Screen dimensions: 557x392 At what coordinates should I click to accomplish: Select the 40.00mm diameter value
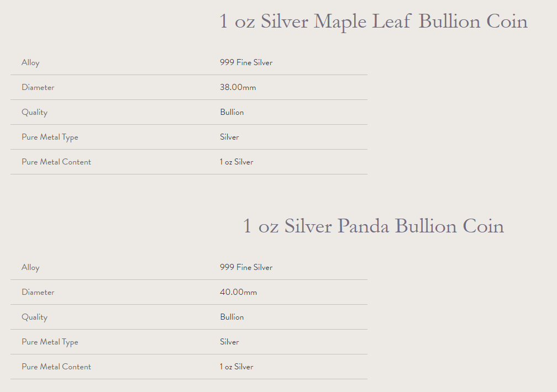coord(238,292)
